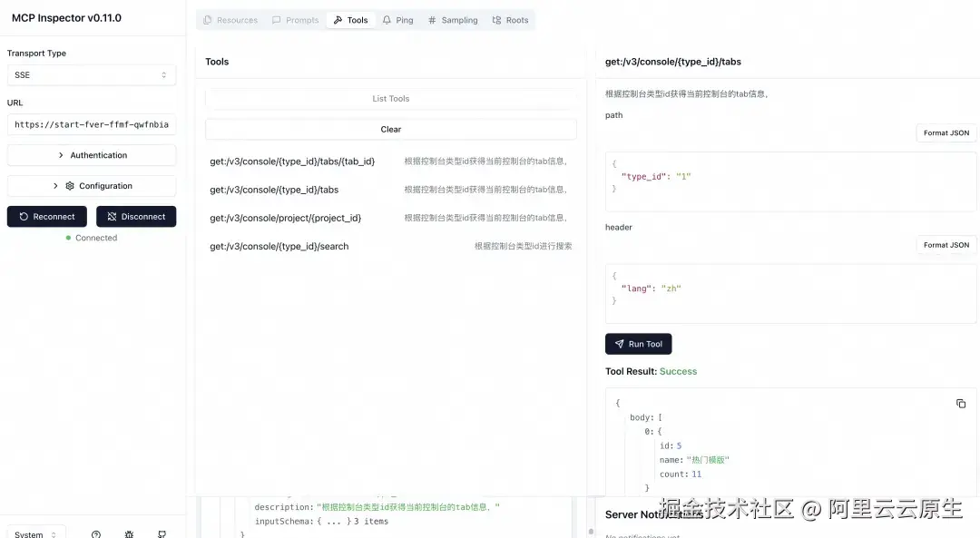Screen dimensions: 980x538
Task: Open the System theme selector
Action: pos(34,533)
